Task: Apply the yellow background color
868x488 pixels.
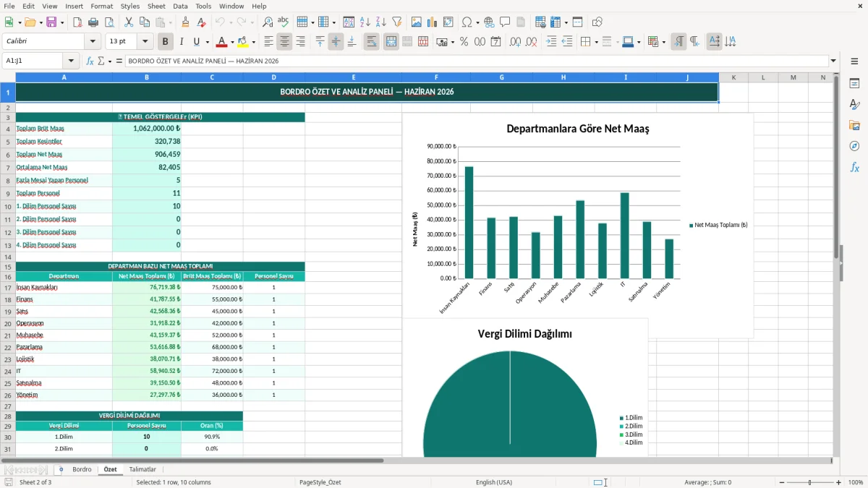Action: coord(243,42)
